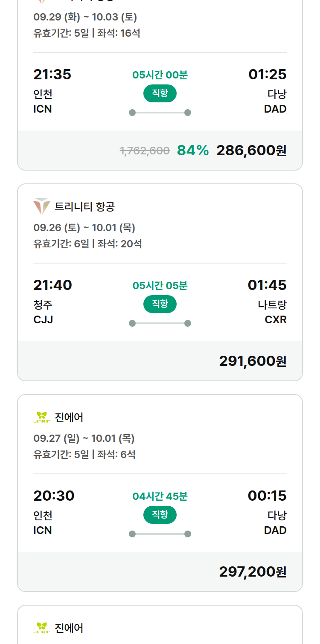Viewport: 320px width, 644px height.
Task: Click the 09.26 (토) ~ 10.01 (목) date range
Action: click(x=84, y=228)
